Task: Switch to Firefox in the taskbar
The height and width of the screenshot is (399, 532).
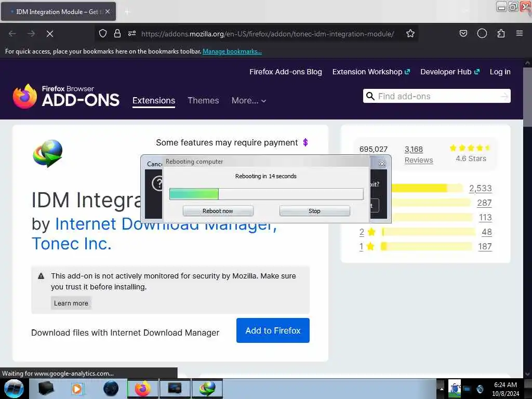Action: pos(143,389)
